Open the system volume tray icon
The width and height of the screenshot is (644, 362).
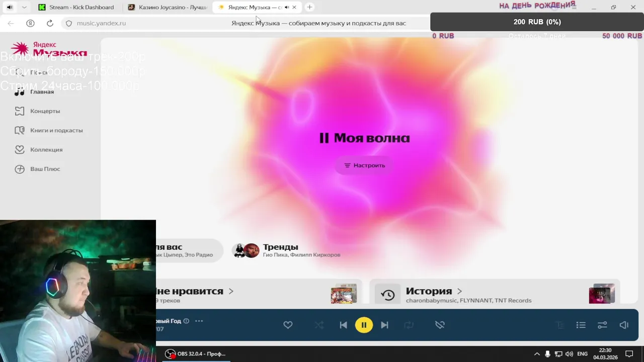pos(569,354)
